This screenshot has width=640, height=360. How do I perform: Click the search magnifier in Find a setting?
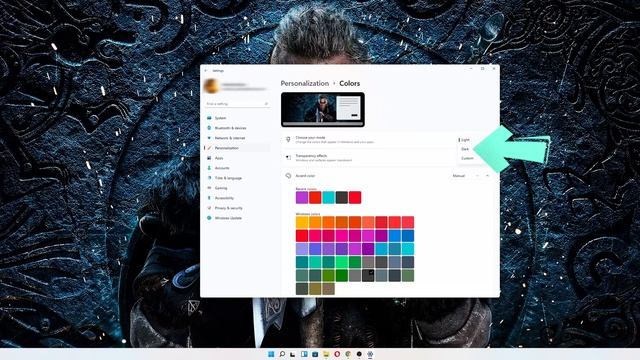point(266,104)
